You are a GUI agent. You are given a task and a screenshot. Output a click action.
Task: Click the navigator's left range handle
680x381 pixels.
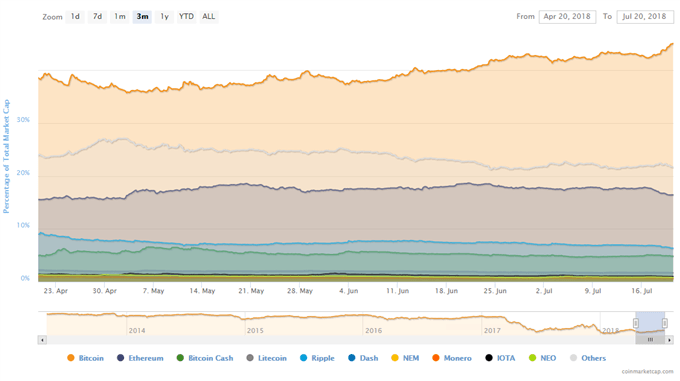(x=636, y=323)
